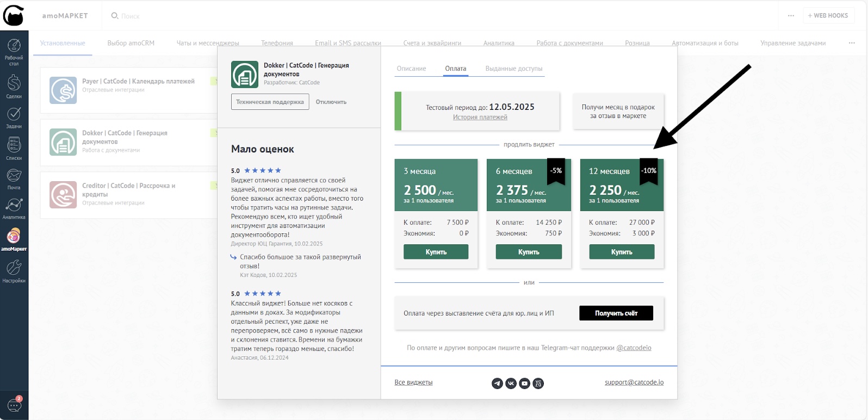Select the Работа с документами tab

point(569,43)
